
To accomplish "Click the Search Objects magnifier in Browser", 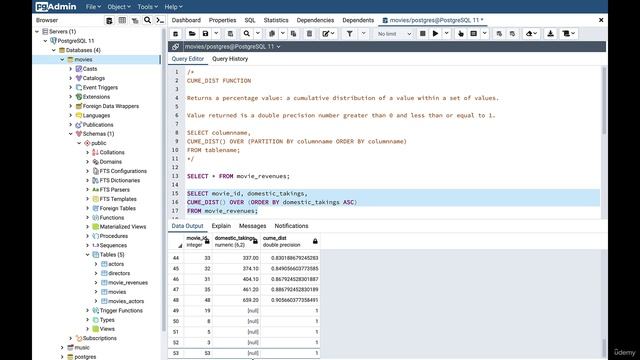I will coord(147,20).
